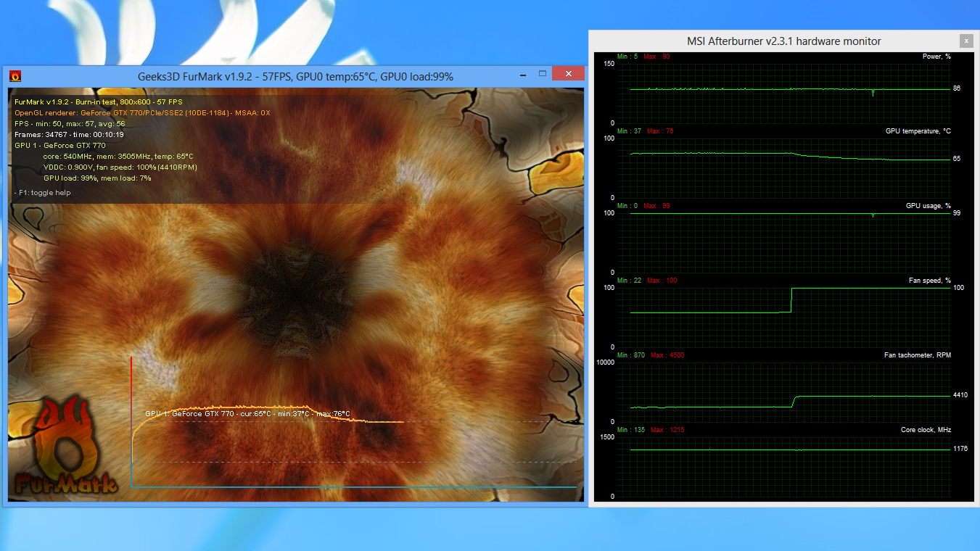980x551 pixels.
Task: Click the fan speed step in the graph
Action: point(791,300)
